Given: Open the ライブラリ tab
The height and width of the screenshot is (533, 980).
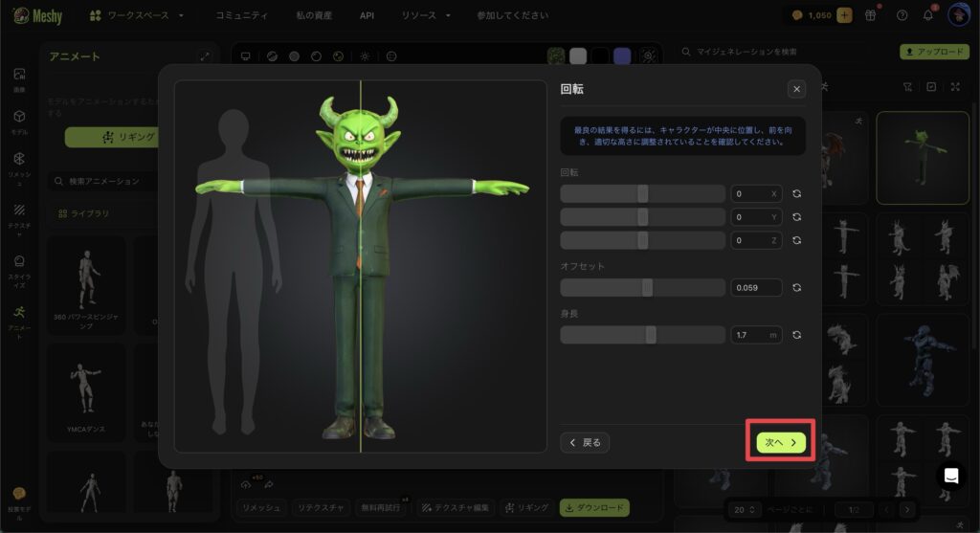Looking at the screenshot, I should [84, 213].
